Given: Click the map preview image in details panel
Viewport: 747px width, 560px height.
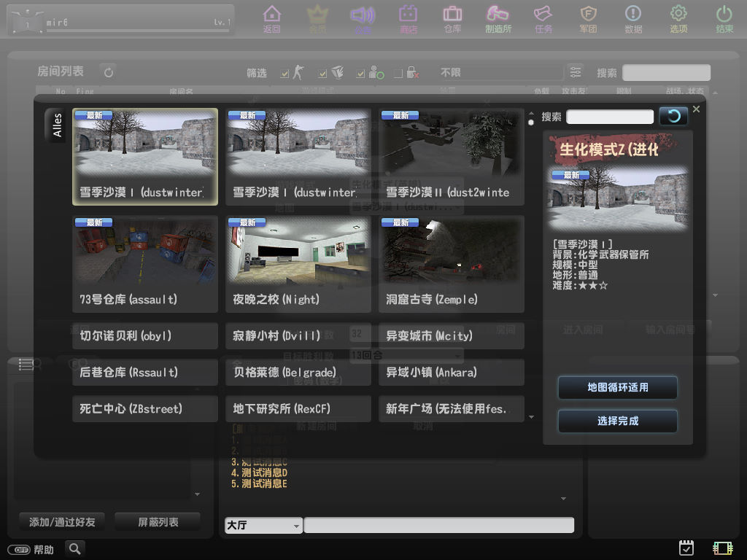Looking at the screenshot, I should [x=617, y=199].
